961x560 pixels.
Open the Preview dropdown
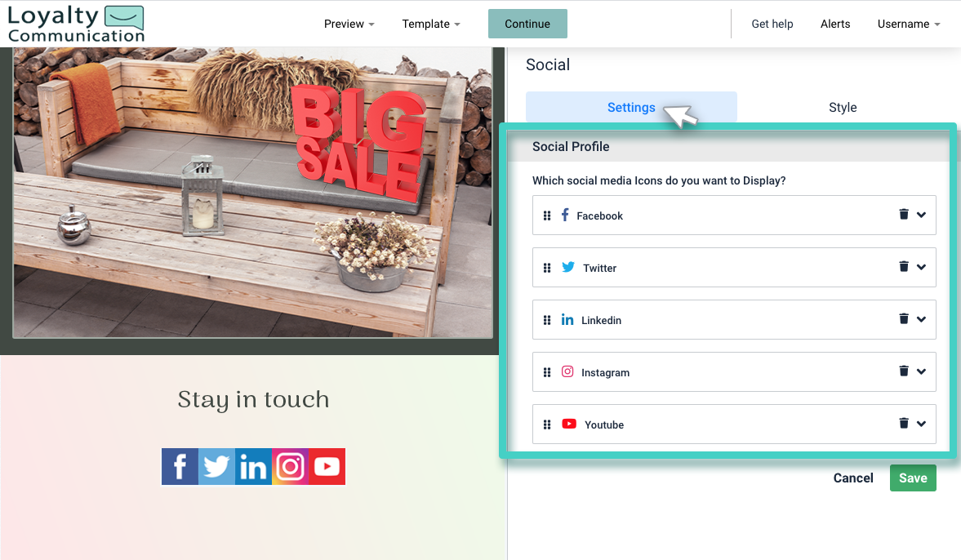coord(349,24)
